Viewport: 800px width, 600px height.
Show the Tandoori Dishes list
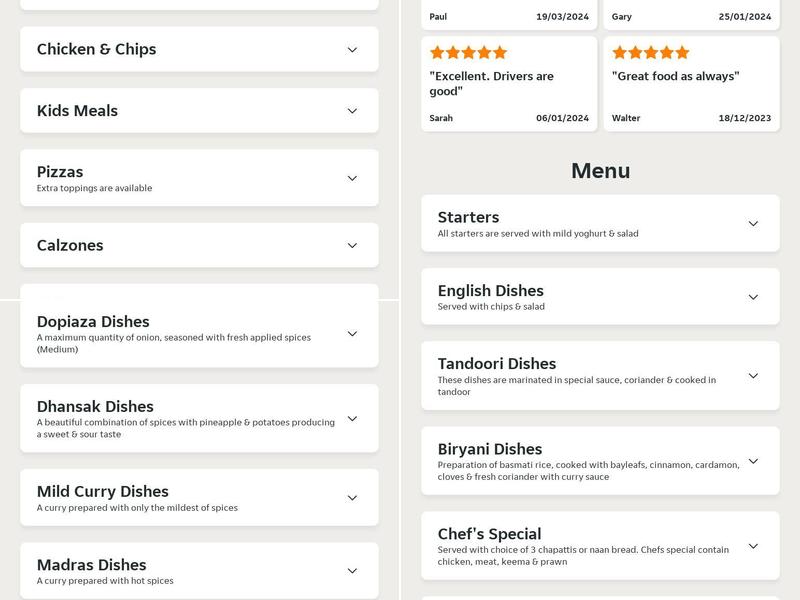click(x=600, y=375)
